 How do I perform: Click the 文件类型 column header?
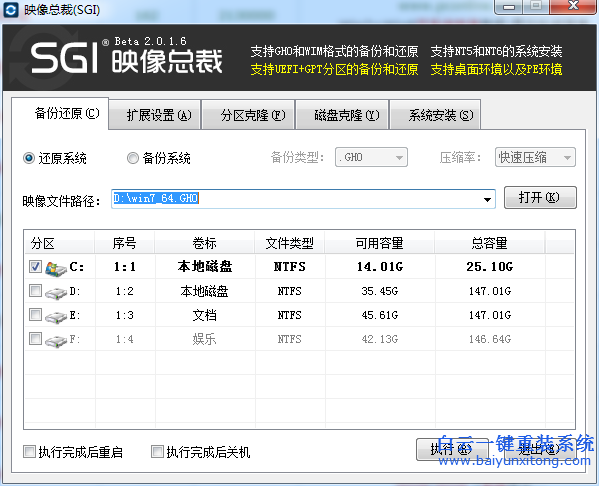(290, 243)
